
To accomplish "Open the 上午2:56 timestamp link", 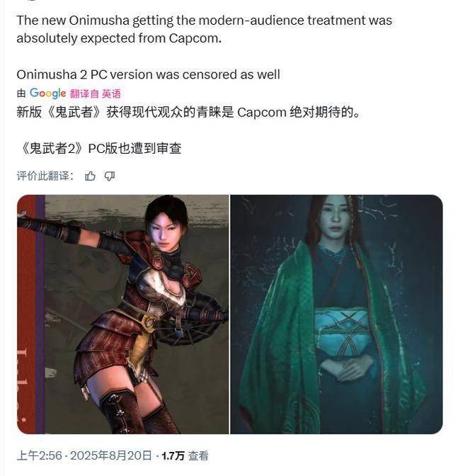I will click(x=40, y=455).
